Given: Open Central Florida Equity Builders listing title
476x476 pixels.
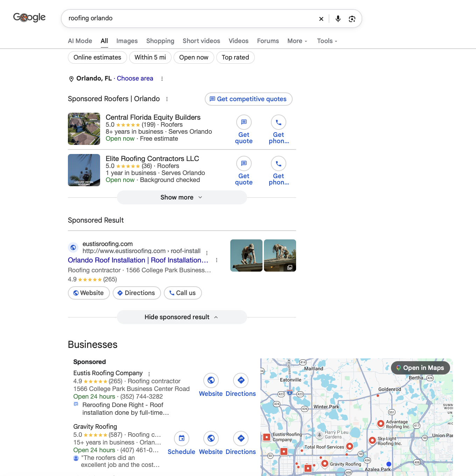Looking at the screenshot, I should [x=153, y=117].
